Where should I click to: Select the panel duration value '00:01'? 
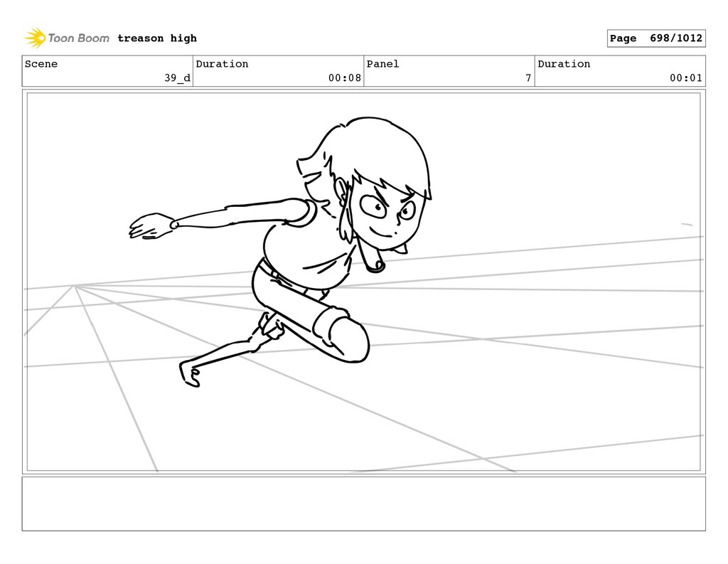click(x=686, y=78)
